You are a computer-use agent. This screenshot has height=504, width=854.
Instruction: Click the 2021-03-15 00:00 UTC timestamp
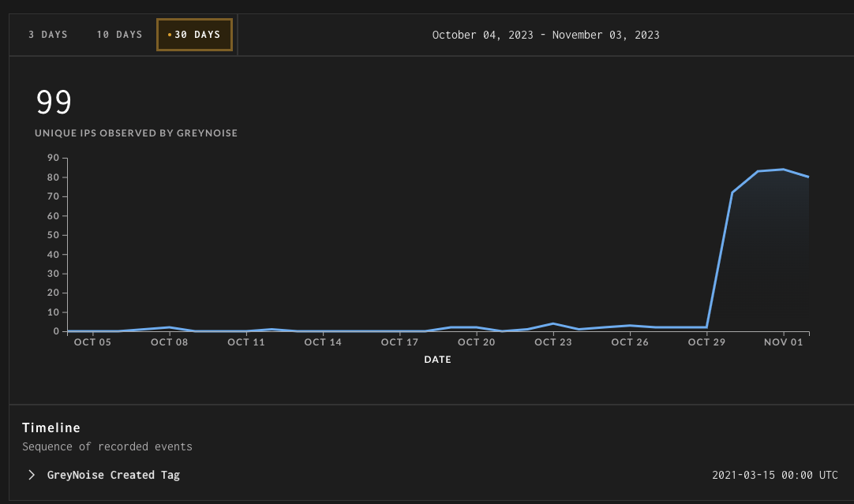click(x=774, y=475)
